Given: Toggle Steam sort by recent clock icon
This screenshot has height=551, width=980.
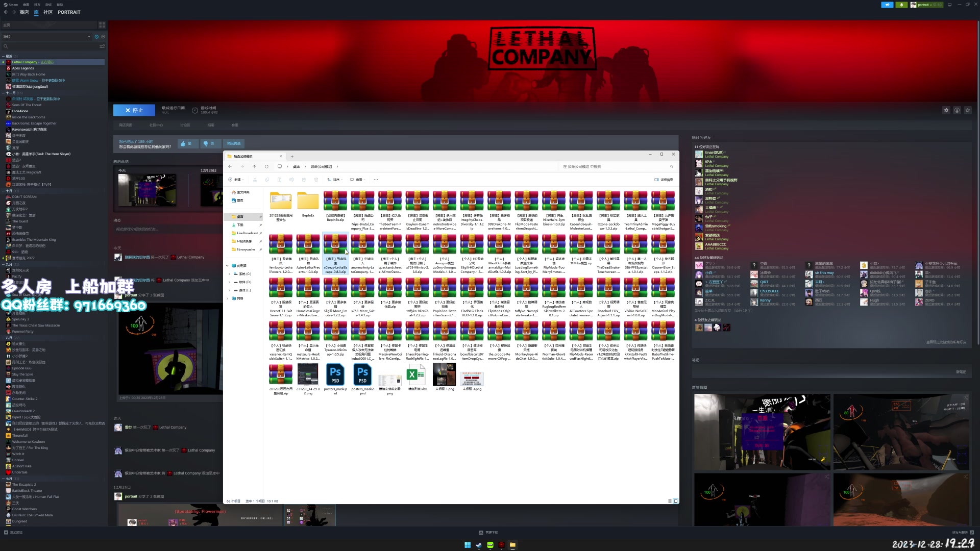Looking at the screenshot, I should click(x=96, y=37).
